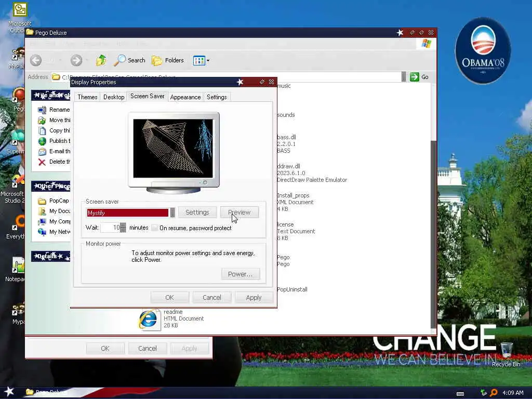
Task: Collapse the Other Places panel header
Action: (51, 187)
